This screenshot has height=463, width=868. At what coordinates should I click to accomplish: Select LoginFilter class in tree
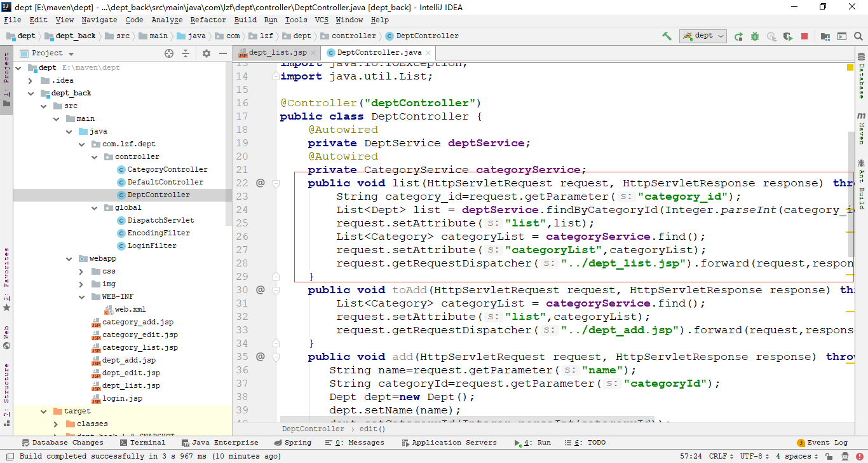(147, 245)
